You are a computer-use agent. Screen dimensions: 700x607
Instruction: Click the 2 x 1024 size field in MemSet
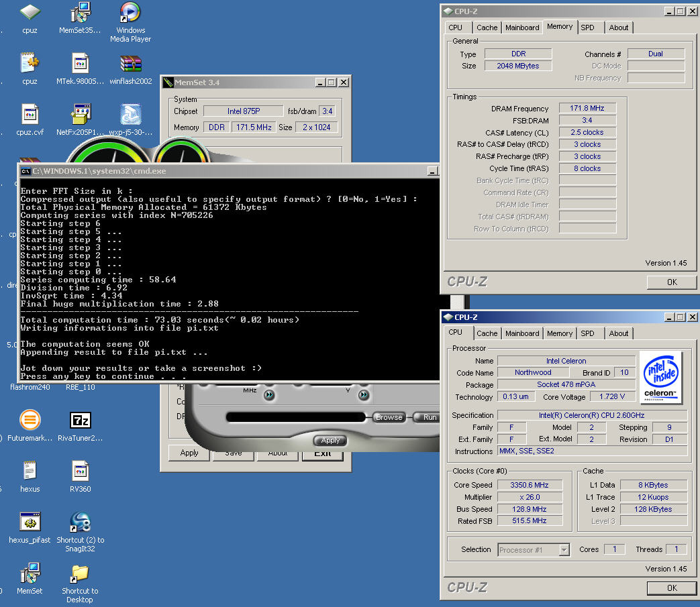(317, 127)
